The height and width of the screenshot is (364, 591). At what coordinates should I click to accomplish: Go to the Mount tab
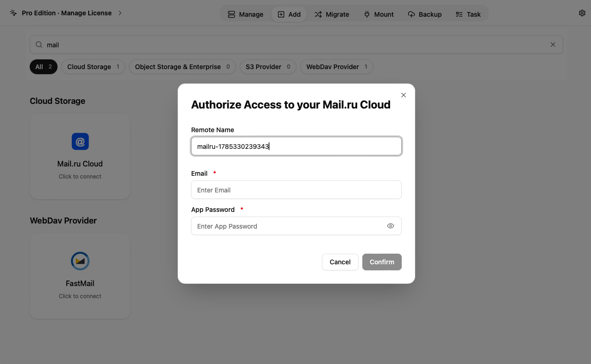(x=379, y=14)
